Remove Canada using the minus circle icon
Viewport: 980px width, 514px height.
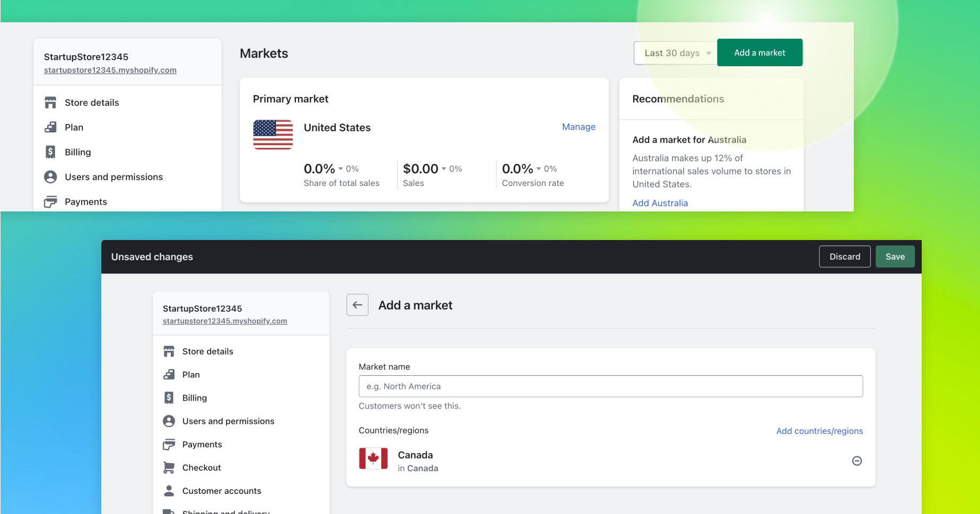[x=857, y=461]
